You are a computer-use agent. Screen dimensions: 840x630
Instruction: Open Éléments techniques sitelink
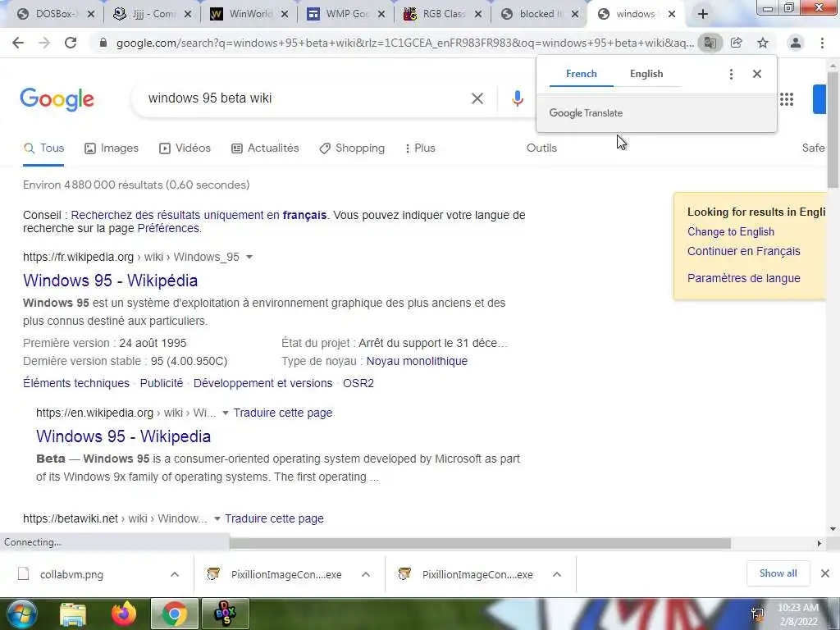(x=76, y=384)
